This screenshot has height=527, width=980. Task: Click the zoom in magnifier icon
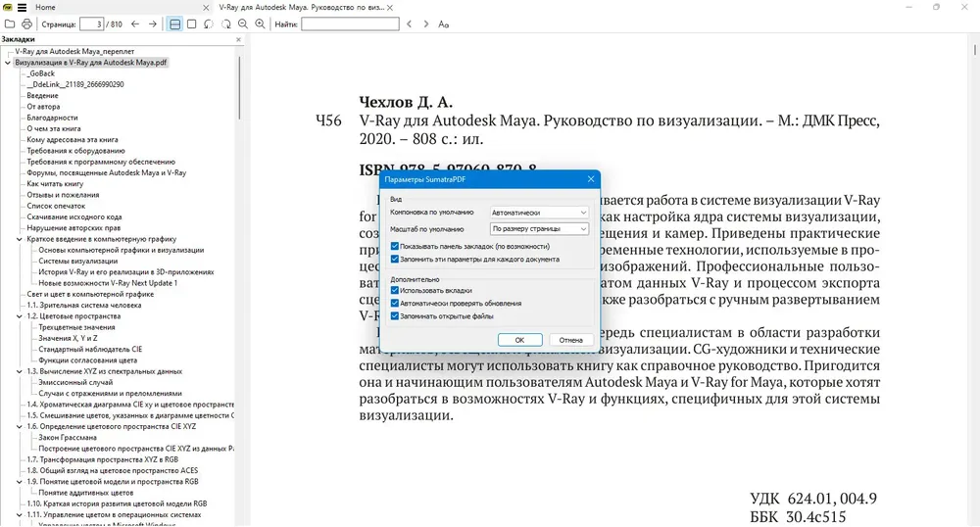point(260,24)
